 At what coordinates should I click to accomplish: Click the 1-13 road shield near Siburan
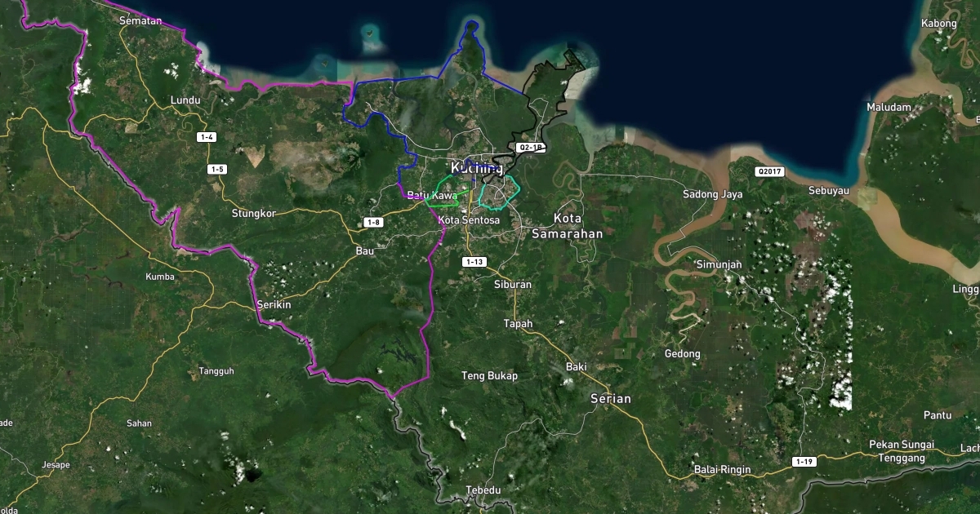coord(474,262)
